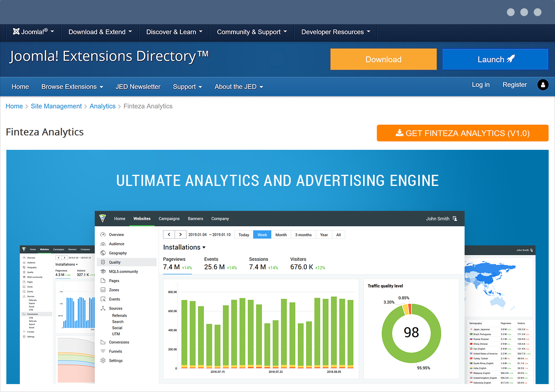Click the rocket icon on Launch button
The width and height of the screenshot is (555, 392).
tap(511, 59)
